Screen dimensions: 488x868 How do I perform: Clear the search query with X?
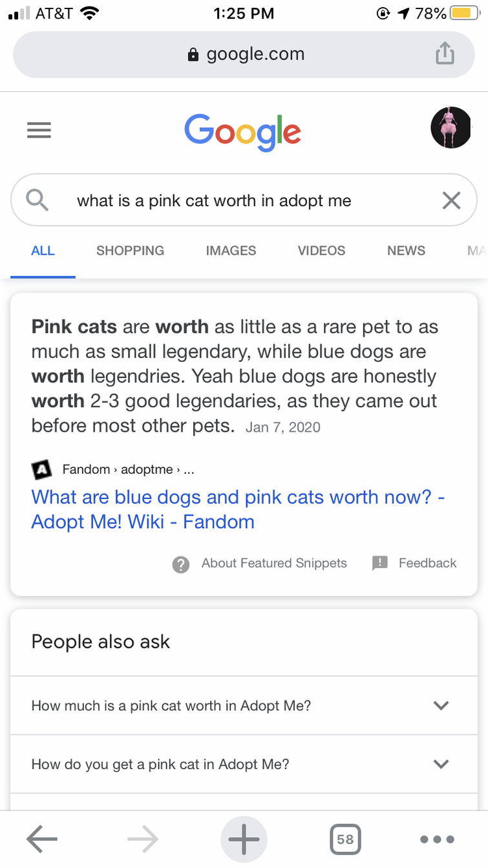[x=451, y=201]
